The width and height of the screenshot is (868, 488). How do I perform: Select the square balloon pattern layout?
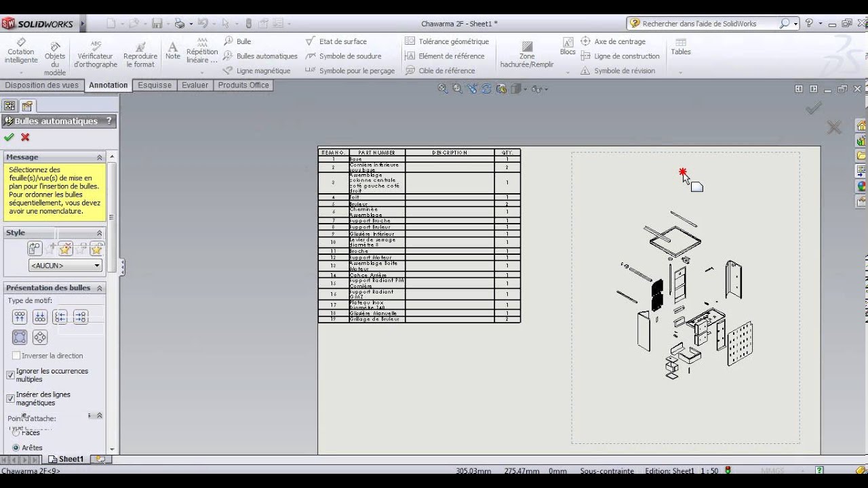tap(20, 337)
